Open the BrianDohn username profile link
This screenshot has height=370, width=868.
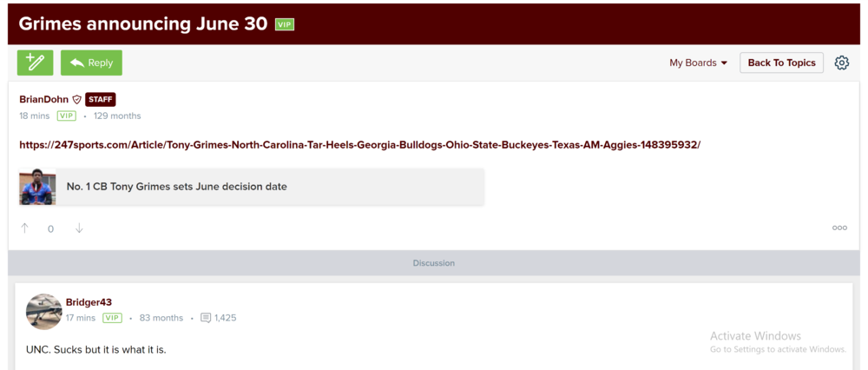43,100
